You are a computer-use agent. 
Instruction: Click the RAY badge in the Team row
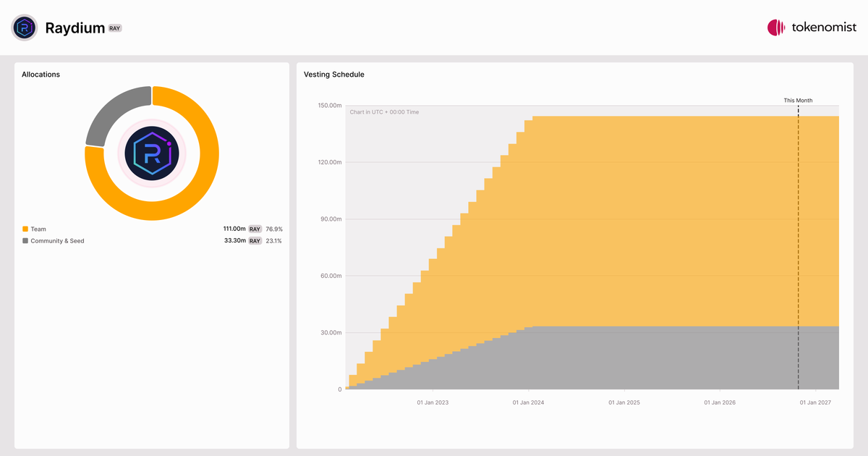point(255,229)
